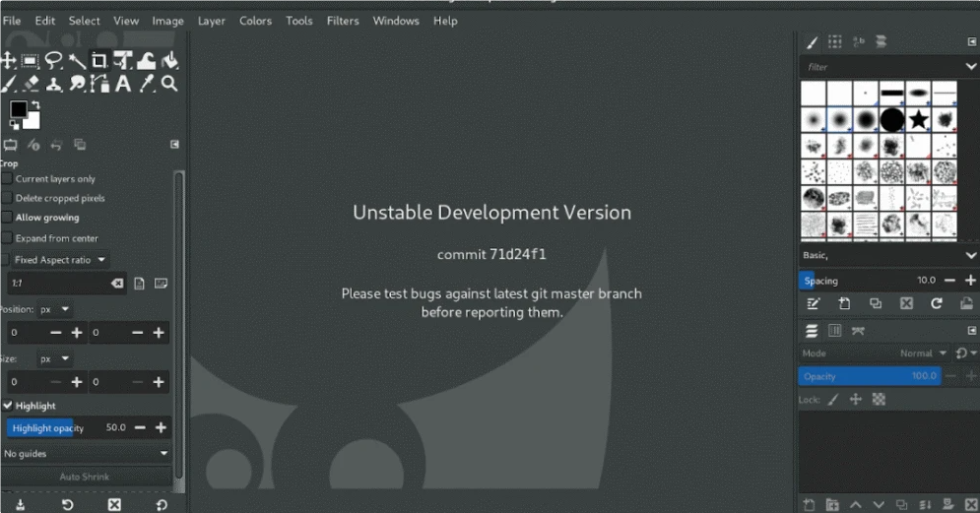
Task: Enable Delete cropped pixels checkbox
Action: click(7, 198)
